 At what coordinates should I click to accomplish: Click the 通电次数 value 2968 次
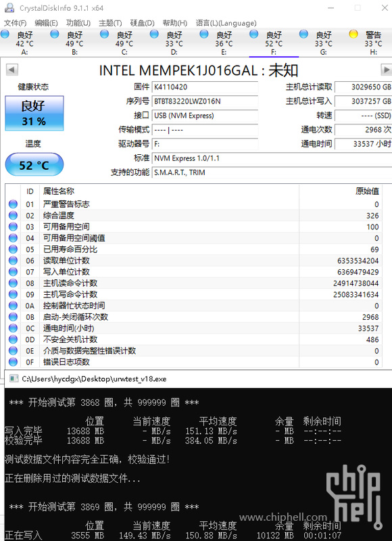[364, 130]
